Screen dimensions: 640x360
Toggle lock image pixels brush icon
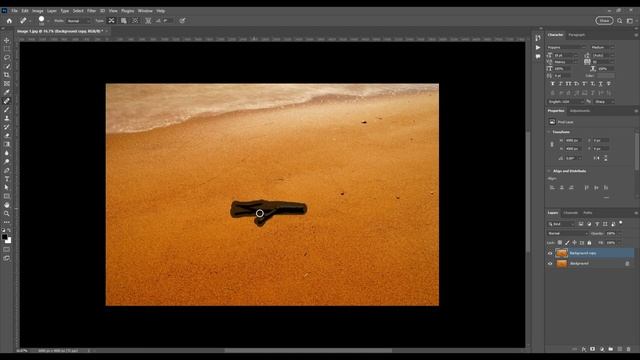567,243
